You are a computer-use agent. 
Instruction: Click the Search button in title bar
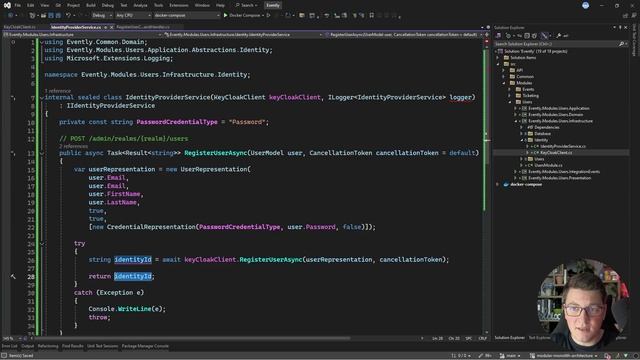pos(246,5)
